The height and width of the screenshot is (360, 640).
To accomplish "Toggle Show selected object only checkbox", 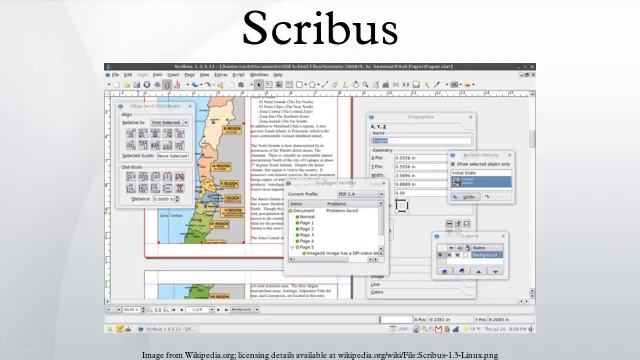I will 453,164.
